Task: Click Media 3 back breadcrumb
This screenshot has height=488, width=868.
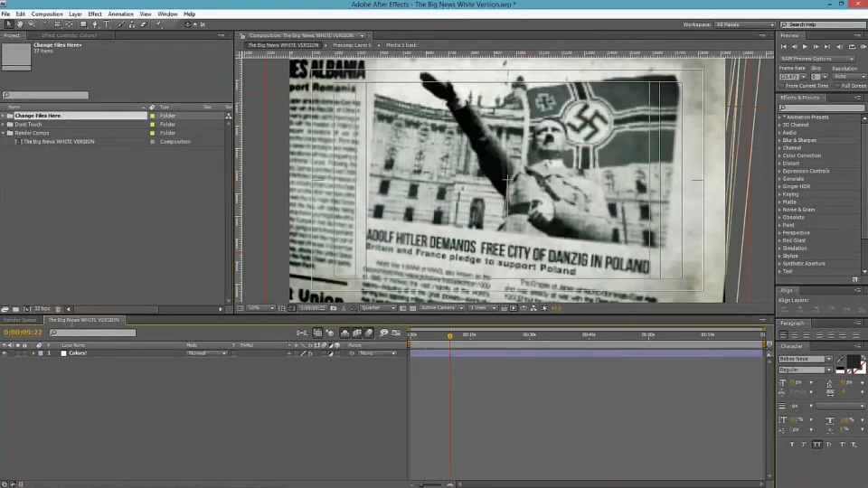Action: coord(401,45)
